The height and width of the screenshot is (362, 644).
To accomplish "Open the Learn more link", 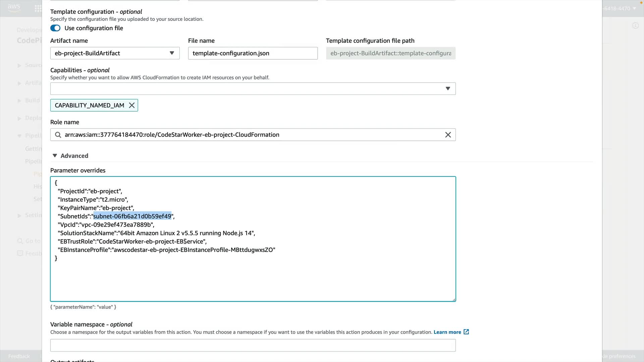I will (447, 332).
